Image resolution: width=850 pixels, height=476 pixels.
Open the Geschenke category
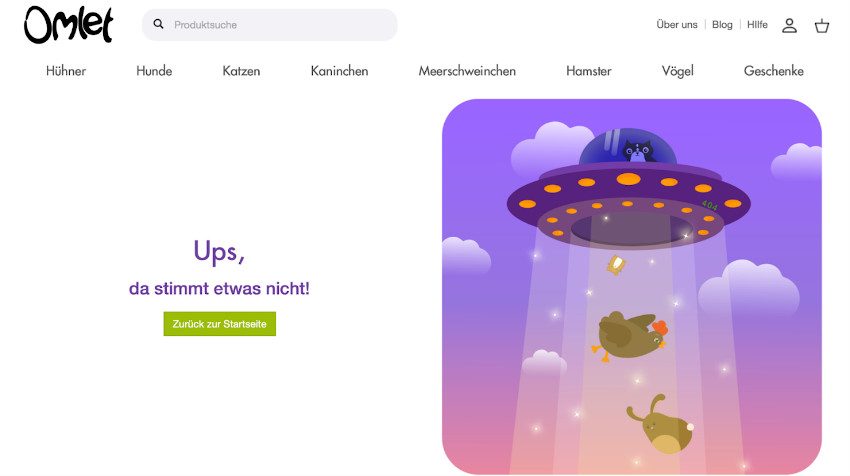[774, 71]
